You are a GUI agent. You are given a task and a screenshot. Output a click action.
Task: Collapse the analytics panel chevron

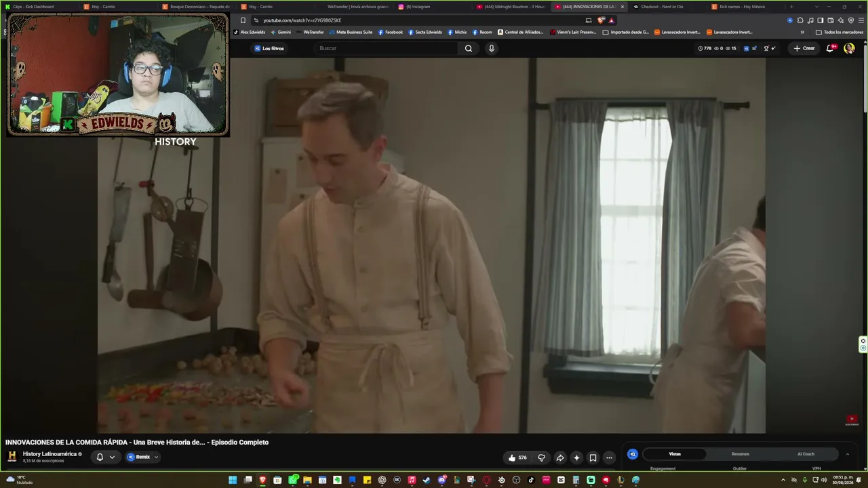(847, 454)
